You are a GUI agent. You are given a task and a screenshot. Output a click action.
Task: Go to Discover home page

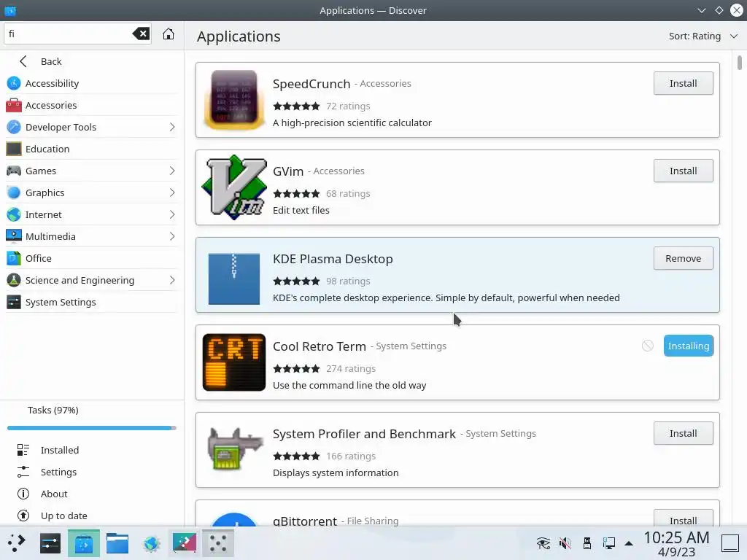pos(169,34)
